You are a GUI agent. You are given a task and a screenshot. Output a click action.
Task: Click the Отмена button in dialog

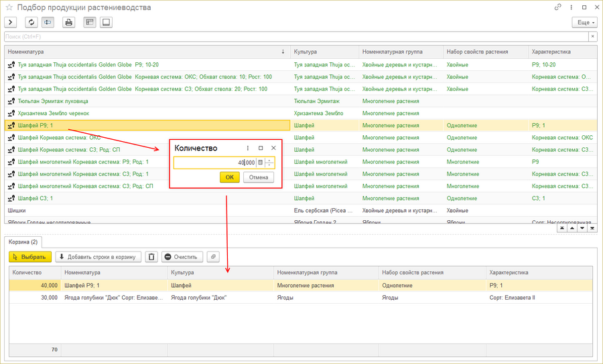[x=258, y=177]
